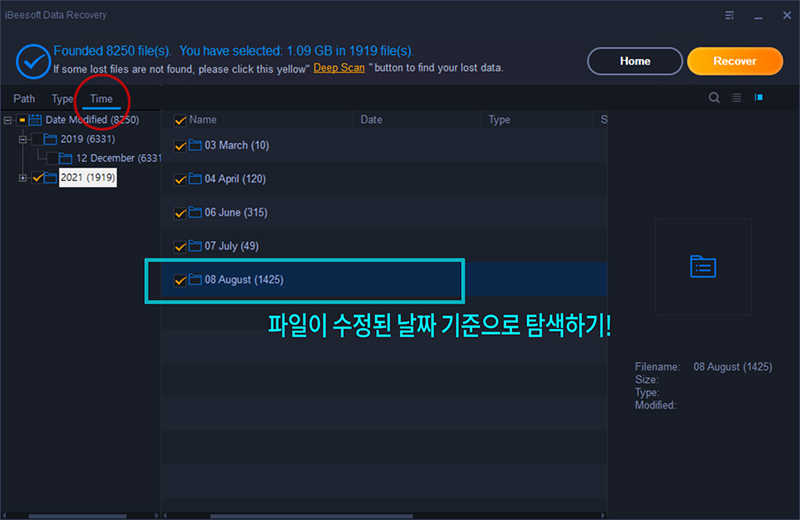Click the 08 August folder icon
This screenshot has height=520, width=800.
(x=195, y=280)
